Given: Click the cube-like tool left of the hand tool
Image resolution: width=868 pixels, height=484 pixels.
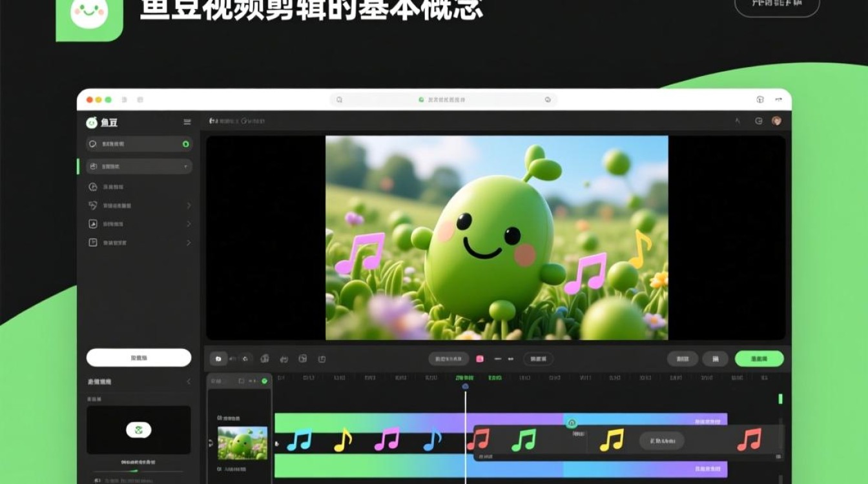Looking at the screenshot, I should [264, 359].
